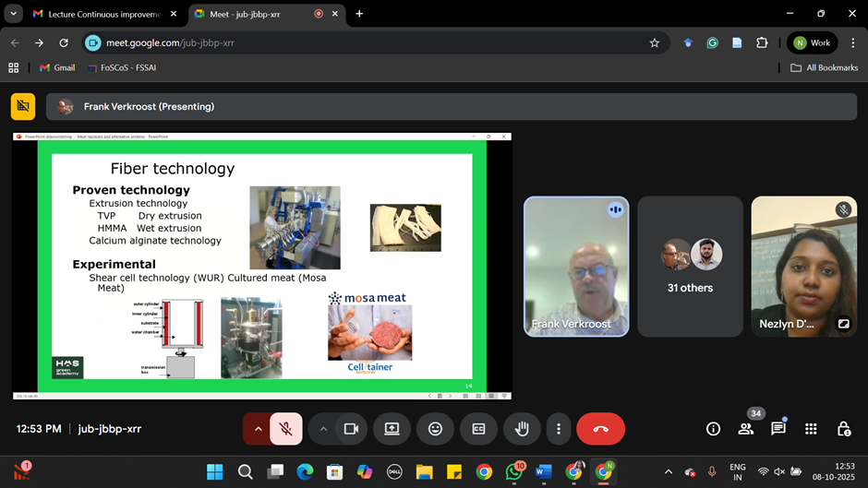Turn on closed captions

(x=478, y=429)
